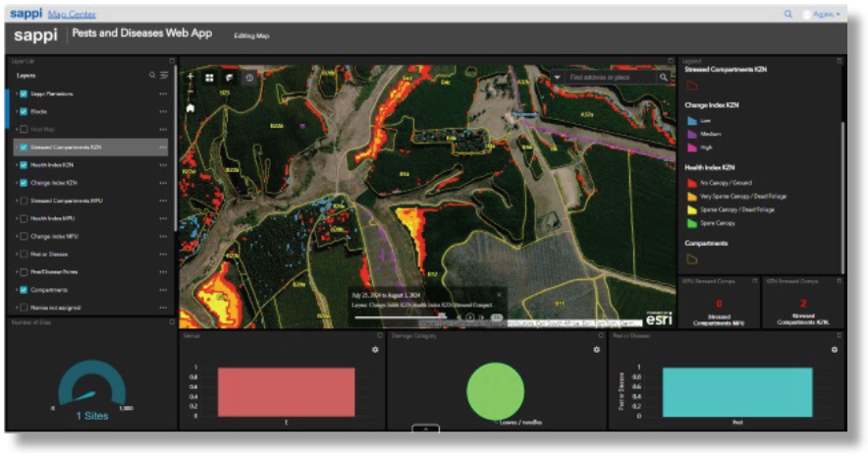Open options menu for Stressed Compartments MPU layer
Image resolution: width=868 pixels, height=461 pixels.
coord(163,201)
